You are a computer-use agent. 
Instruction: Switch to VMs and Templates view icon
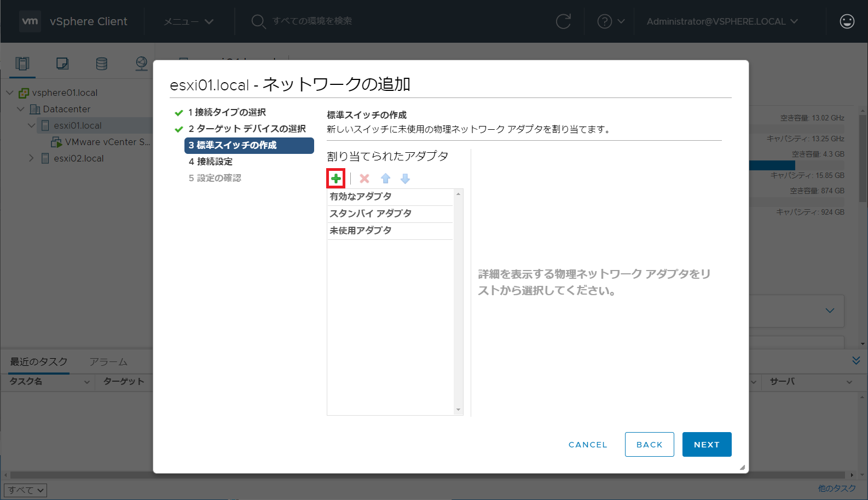[62, 64]
